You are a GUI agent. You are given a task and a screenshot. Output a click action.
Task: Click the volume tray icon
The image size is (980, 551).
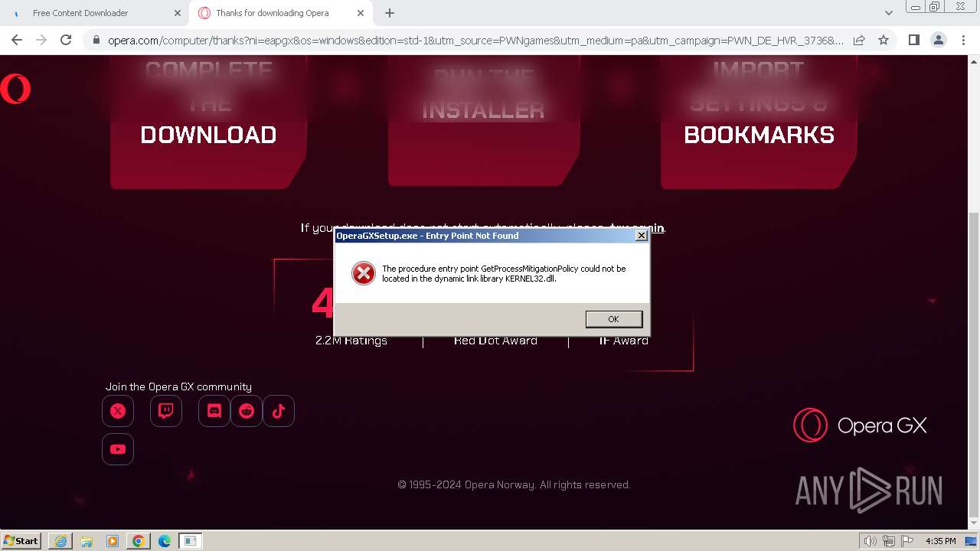point(871,541)
